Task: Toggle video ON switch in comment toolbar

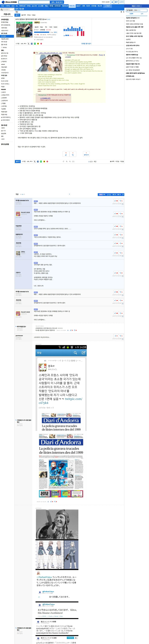Action: 119,194
